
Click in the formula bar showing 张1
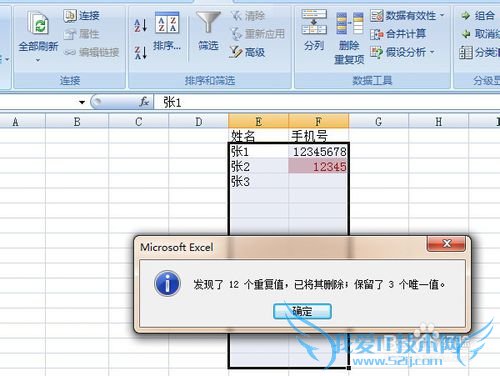[x=327, y=102]
